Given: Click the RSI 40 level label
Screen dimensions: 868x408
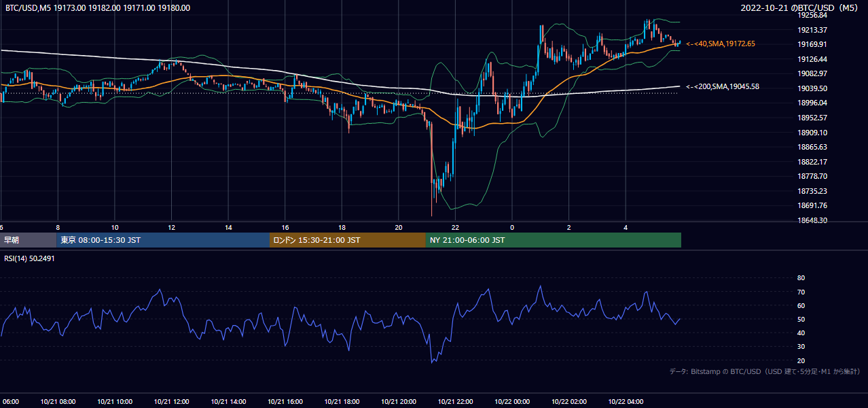Looking at the screenshot, I should [x=801, y=333].
